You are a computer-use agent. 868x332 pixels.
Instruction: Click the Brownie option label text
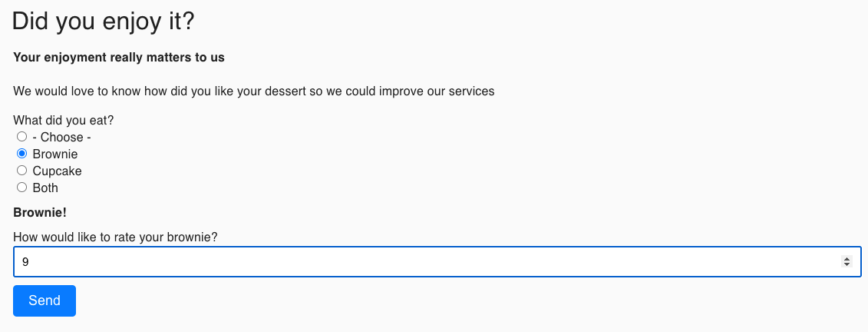pyautogui.click(x=54, y=154)
